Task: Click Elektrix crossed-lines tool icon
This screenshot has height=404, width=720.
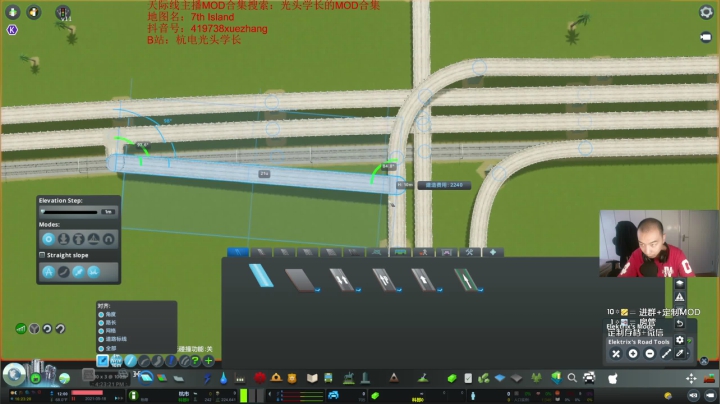Action: (616, 354)
